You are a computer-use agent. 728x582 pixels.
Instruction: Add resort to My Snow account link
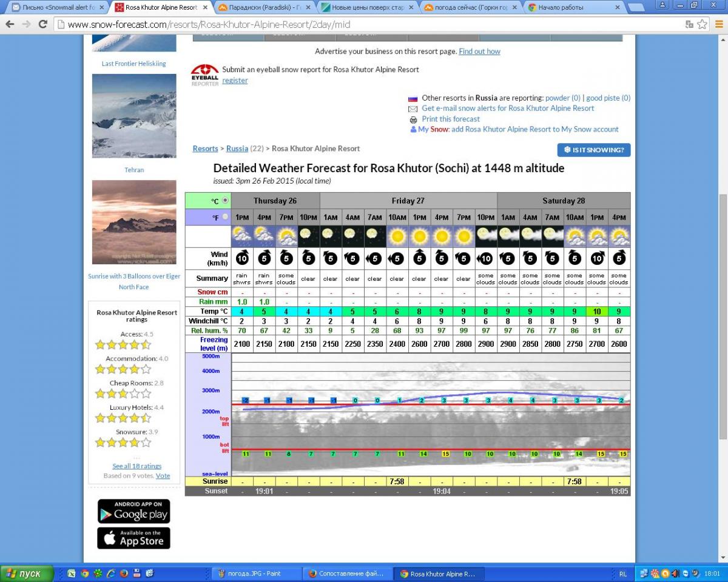point(535,129)
